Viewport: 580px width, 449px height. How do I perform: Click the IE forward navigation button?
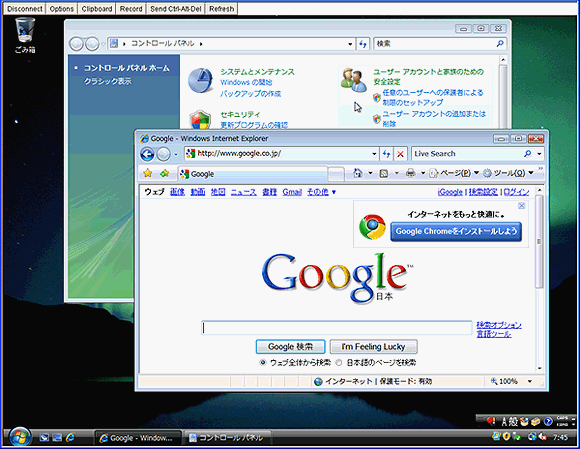coord(163,154)
